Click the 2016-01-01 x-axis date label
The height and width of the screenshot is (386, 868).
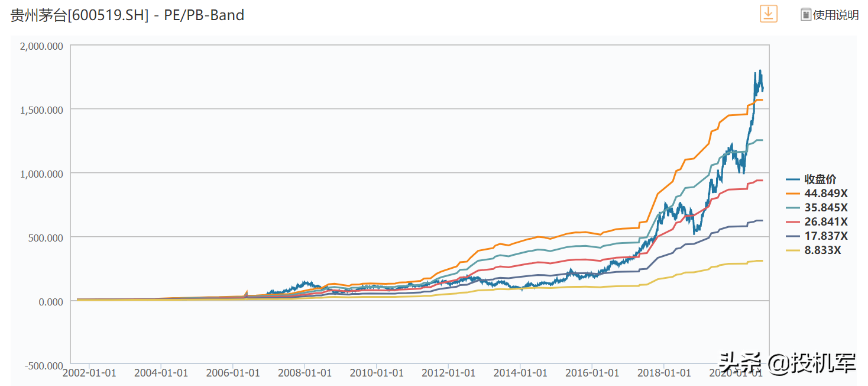tap(592, 373)
